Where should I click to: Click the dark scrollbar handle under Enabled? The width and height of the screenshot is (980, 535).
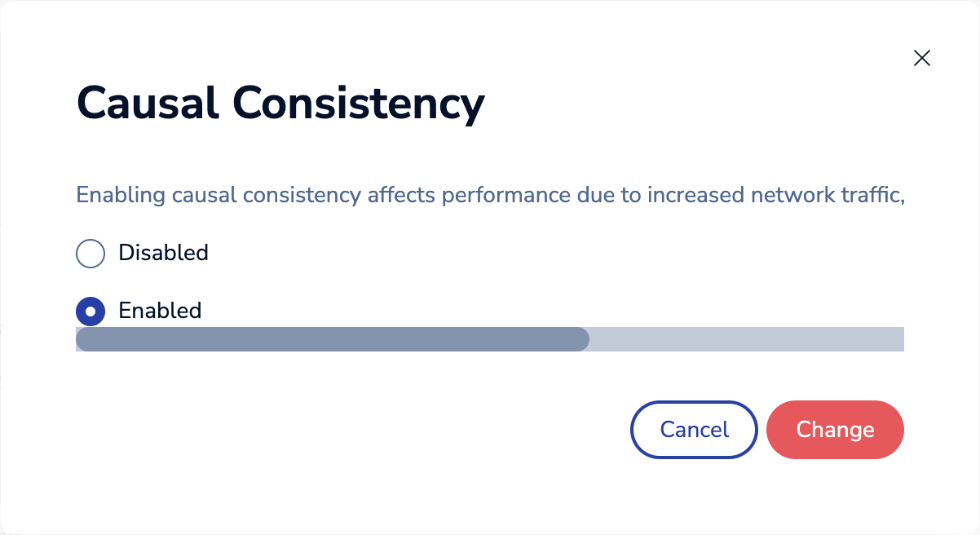click(332, 339)
